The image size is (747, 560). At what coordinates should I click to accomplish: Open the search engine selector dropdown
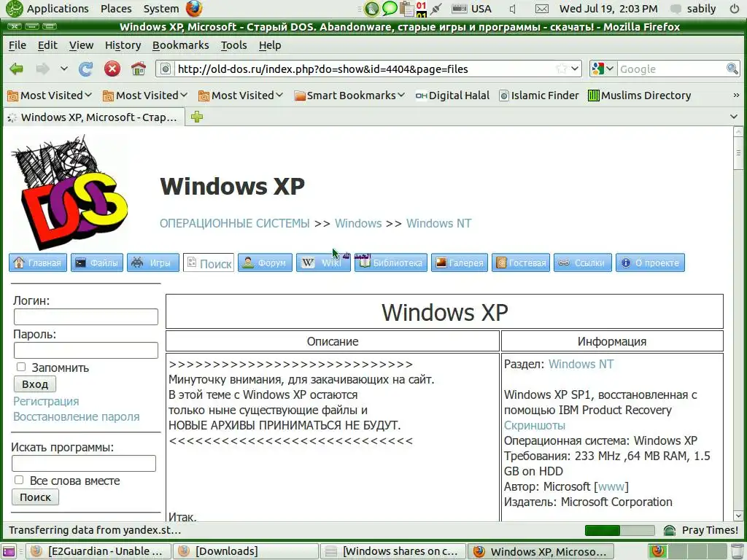603,69
